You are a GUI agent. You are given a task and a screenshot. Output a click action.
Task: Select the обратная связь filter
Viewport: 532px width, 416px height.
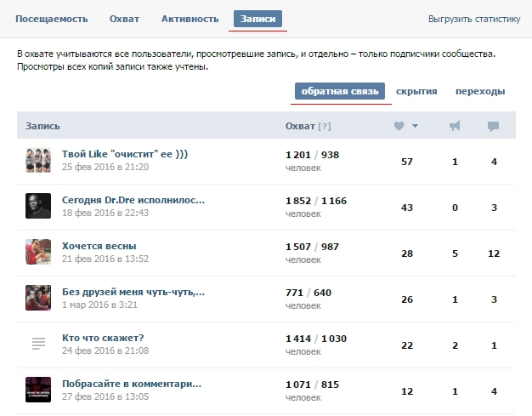click(x=340, y=91)
